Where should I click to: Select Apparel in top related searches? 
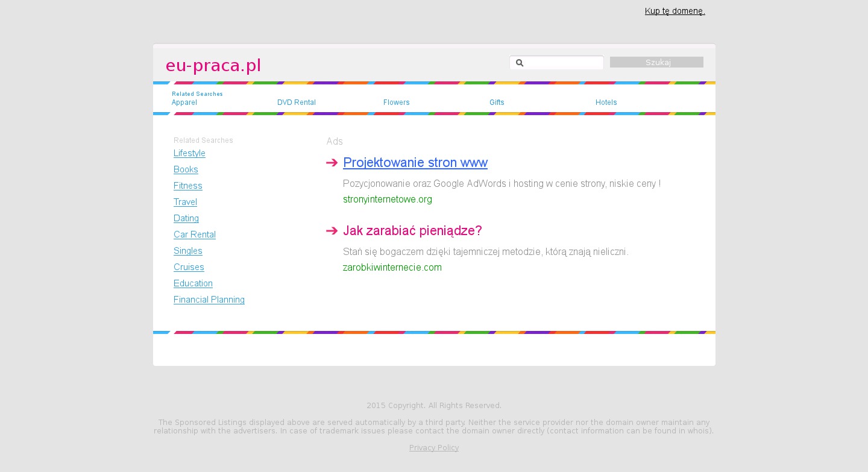[x=184, y=102]
